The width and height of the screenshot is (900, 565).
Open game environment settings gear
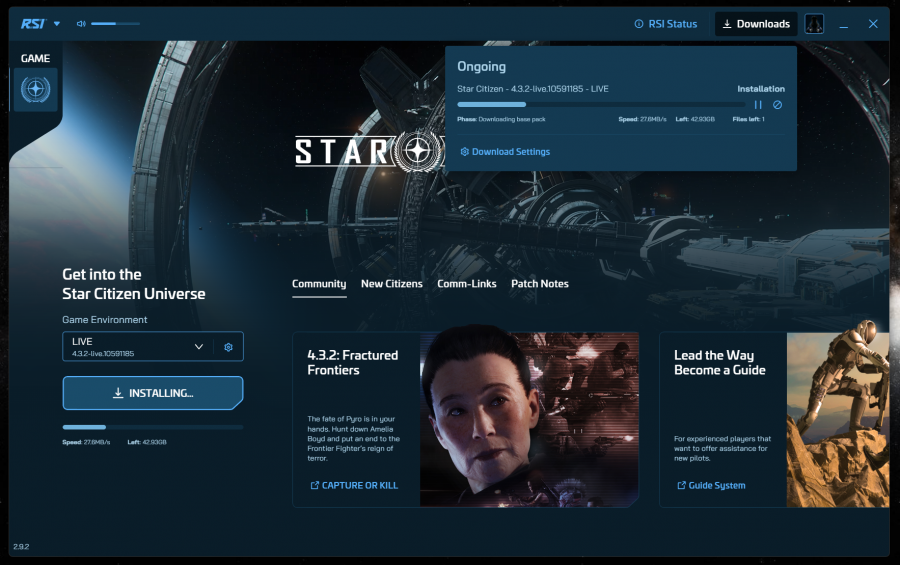point(228,347)
